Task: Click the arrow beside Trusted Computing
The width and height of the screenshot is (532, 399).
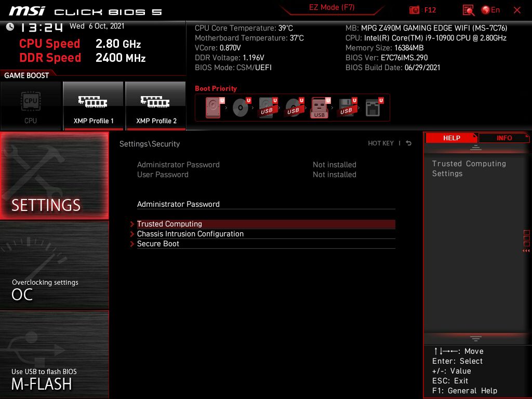Action: coord(132,224)
